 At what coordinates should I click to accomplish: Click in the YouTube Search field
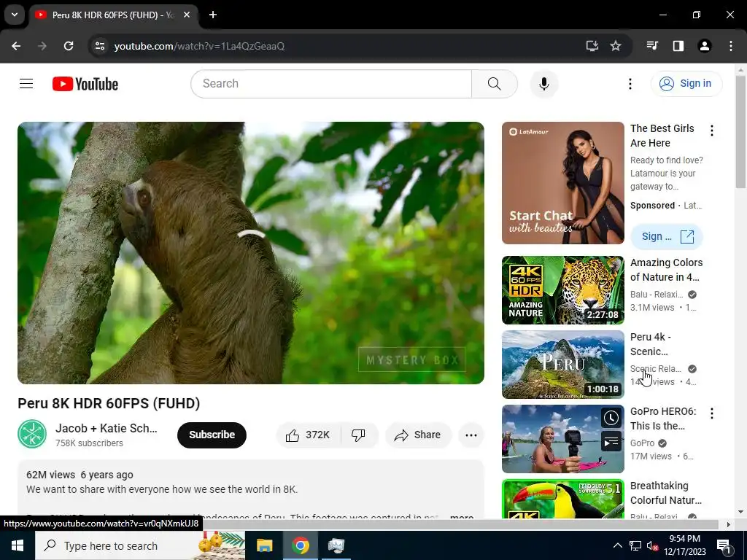pyautogui.click(x=331, y=84)
